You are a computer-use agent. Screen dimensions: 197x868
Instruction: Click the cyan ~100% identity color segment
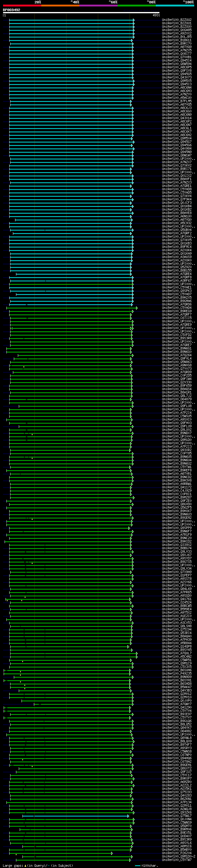coord(175,6)
